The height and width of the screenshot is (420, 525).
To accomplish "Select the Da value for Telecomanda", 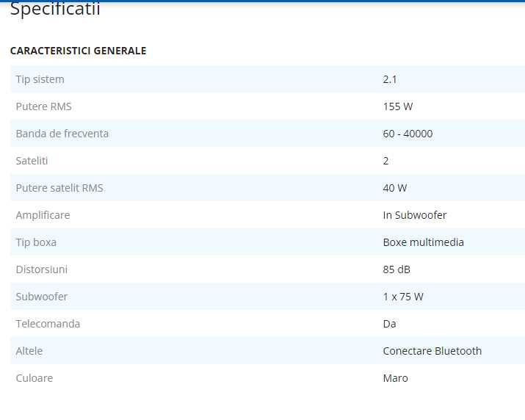I will (389, 324).
